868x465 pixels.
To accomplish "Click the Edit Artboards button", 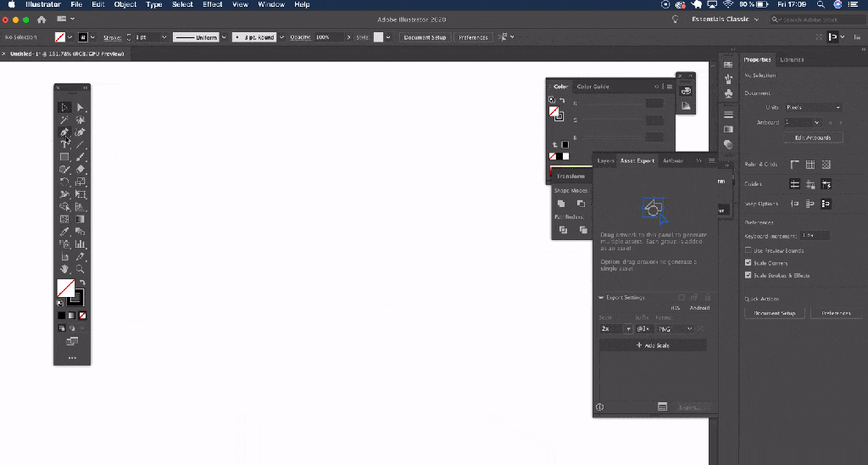I will point(813,137).
